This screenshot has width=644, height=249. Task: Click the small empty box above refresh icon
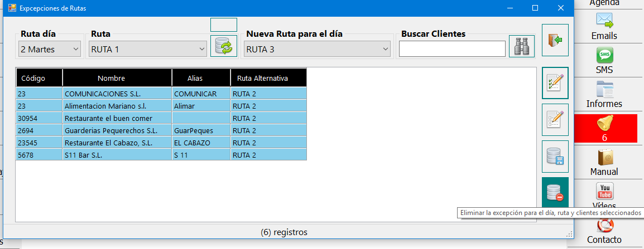224,25
